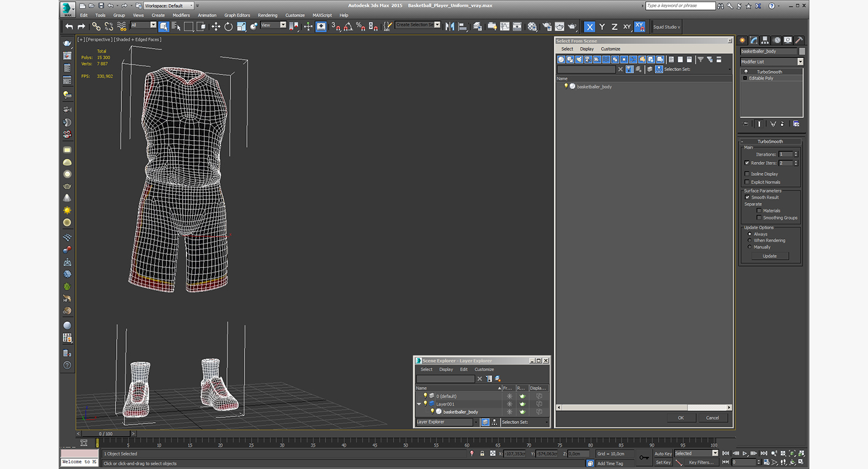This screenshot has height=469, width=868.
Task: Restrict to Z axis button
Action: pyautogui.click(x=615, y=27)
